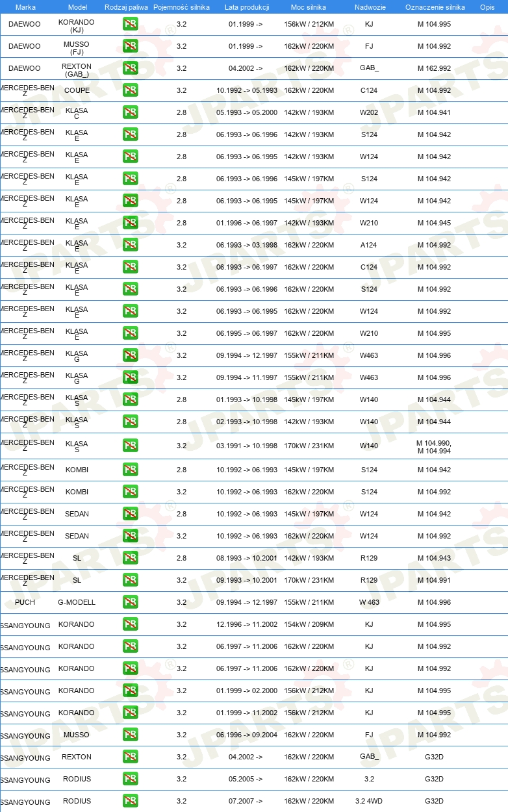Viewport: 508px width, 812px height.
Task: Select production dates 08.1993 -> 10.2001
Action: [x=247, y=559]
